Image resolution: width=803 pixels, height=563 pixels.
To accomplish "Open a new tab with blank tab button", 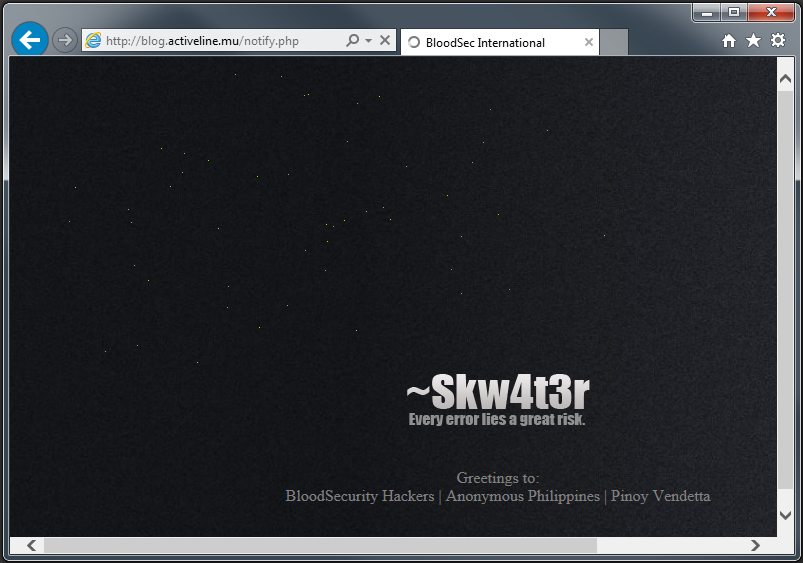I will tap(614, 43).
